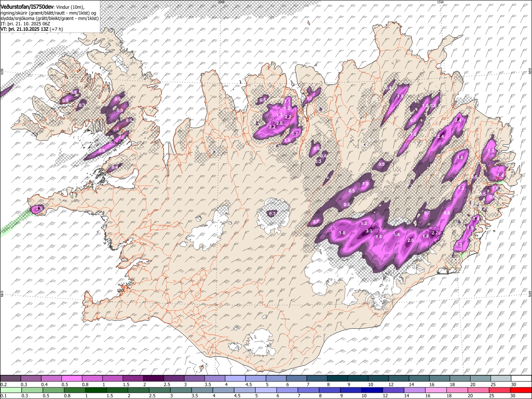
Task: Click the valid time 'VT: þri. 21.10.2025 13Z'
Action: coord(25,29)
